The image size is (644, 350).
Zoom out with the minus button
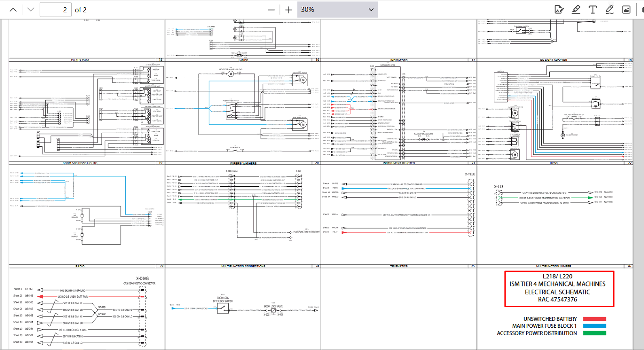[271, 10]
